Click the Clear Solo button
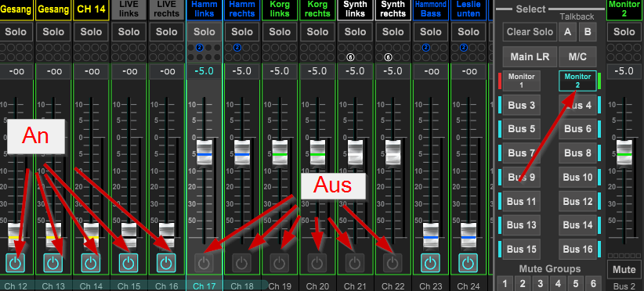The image size is (644, 291). pos(530,32)
